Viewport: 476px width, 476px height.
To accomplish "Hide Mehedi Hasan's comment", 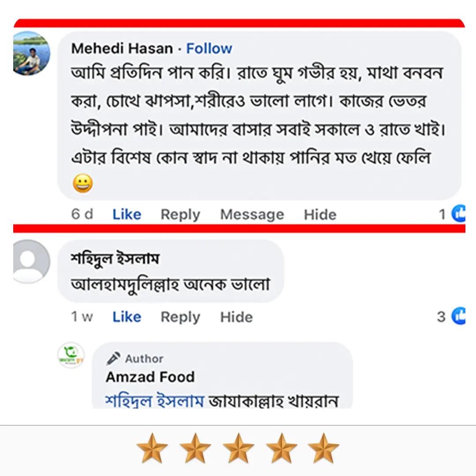I will pos(320,214).
